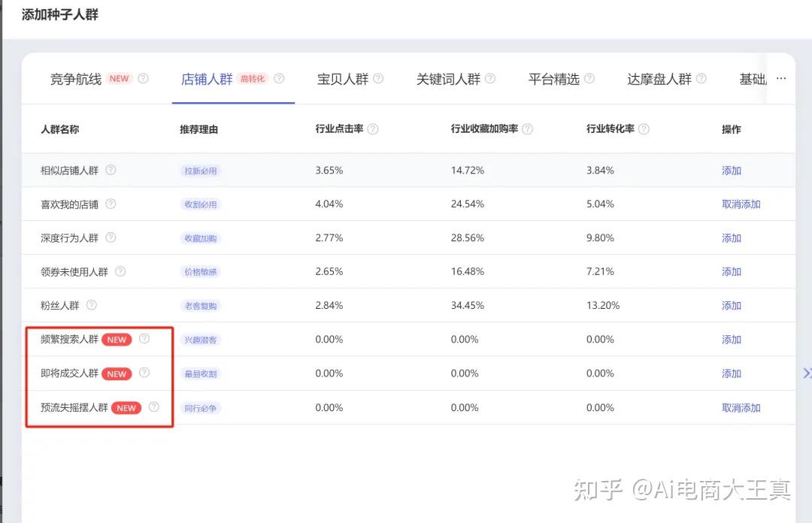Viewport: 812px width, 523px height.
Task: Open help icon beside 宝贝人群 tab
Action: point(378,78)
